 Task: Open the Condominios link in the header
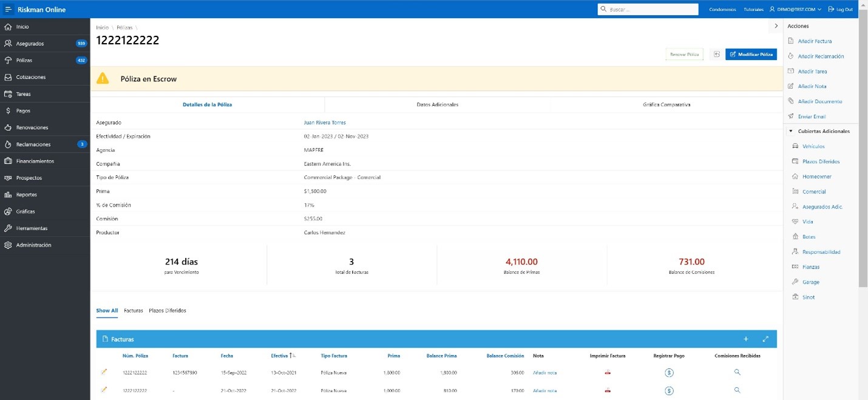[722, 10]
